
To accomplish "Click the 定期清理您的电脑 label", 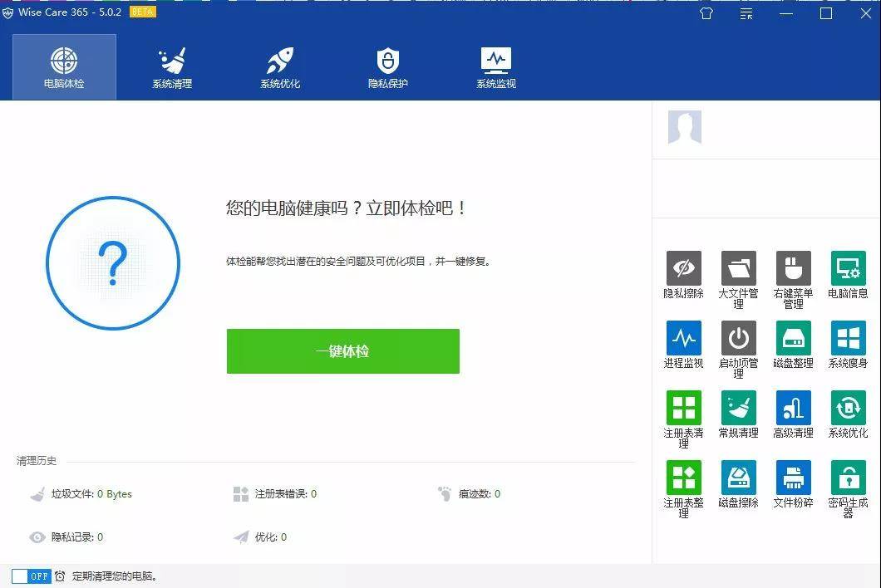I will click(x=115, y=576).
